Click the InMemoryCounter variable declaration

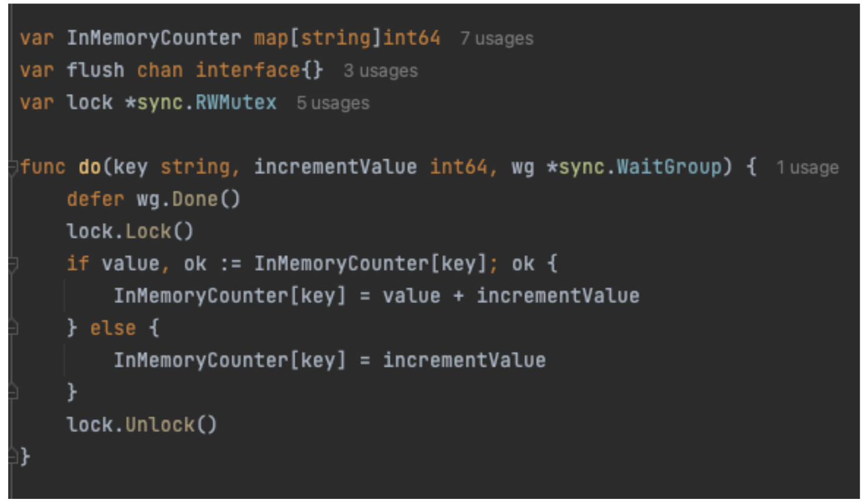pyautogui.click(x=153, y=38)
